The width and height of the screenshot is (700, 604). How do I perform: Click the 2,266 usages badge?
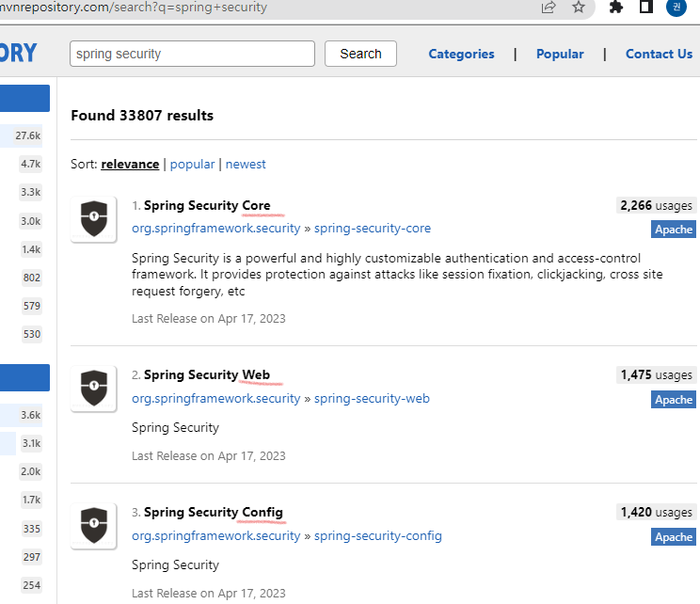(656, 205)
